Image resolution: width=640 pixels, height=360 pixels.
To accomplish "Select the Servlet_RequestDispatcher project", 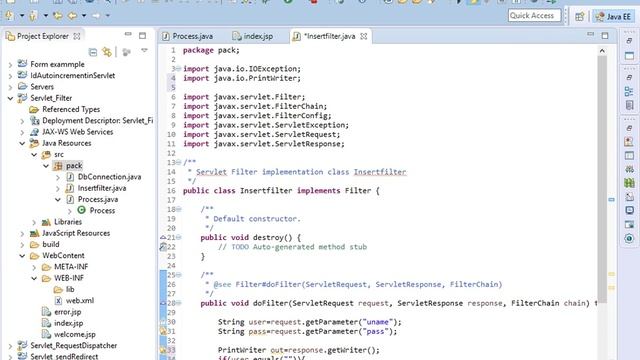I will pyautogui.click(x=73, y=346).
